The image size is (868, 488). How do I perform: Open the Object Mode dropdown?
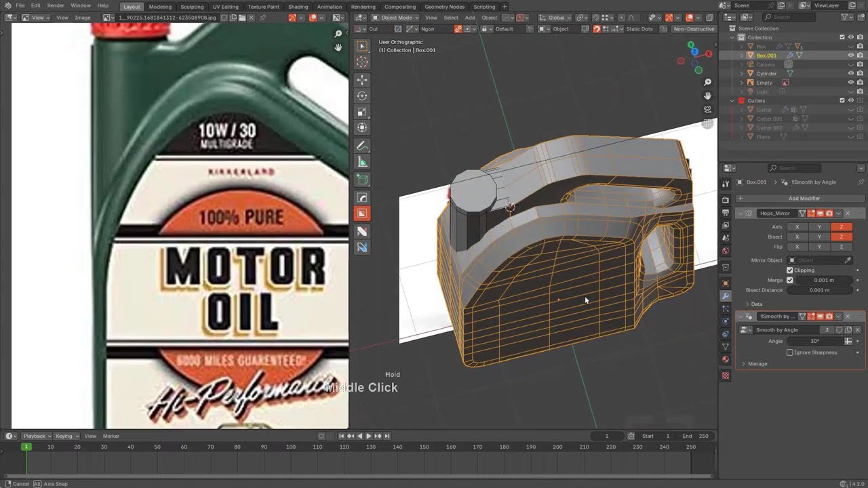[x=396, y=18]
